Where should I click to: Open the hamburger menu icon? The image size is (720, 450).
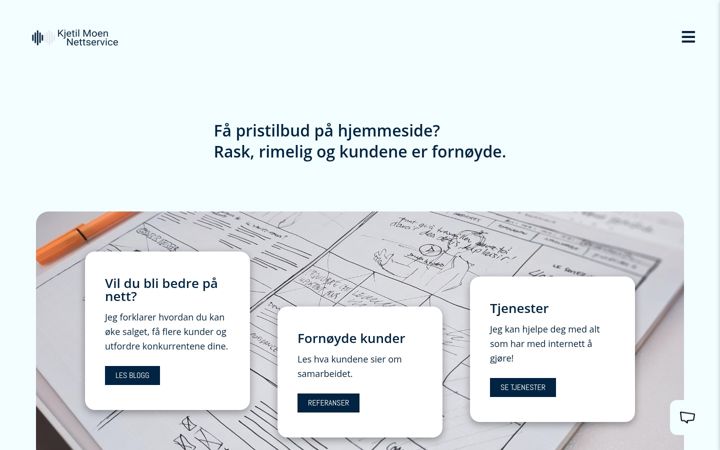(688, 37)
